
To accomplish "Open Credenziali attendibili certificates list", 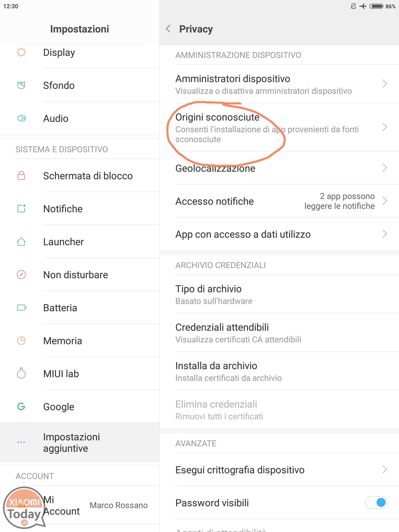I will 279,333.
